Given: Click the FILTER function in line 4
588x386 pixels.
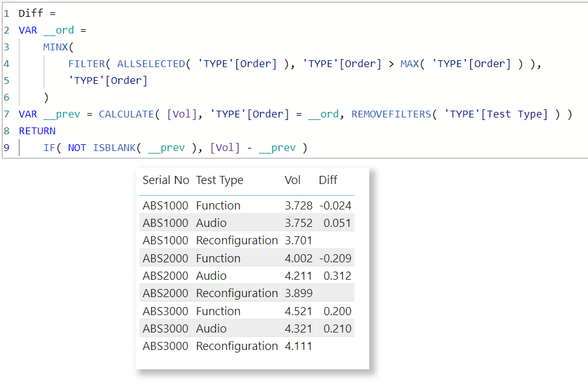Looking at the screenshot, I should pos(86,64).
